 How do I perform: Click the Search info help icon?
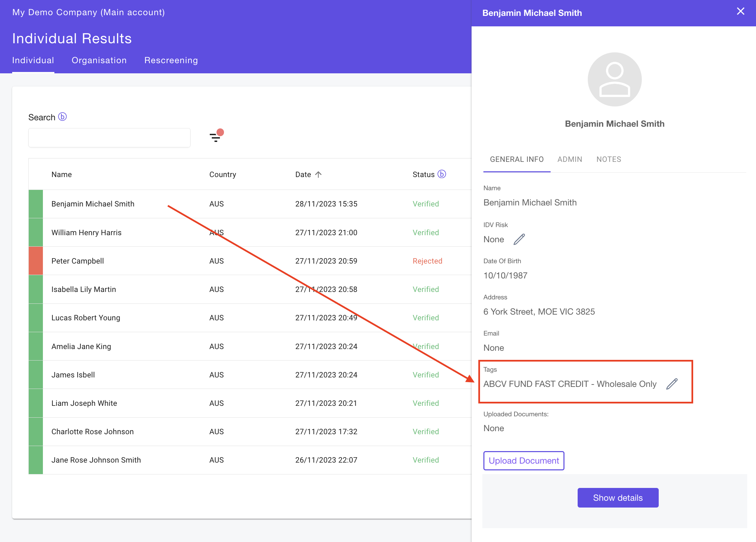(x=62, y=117)
